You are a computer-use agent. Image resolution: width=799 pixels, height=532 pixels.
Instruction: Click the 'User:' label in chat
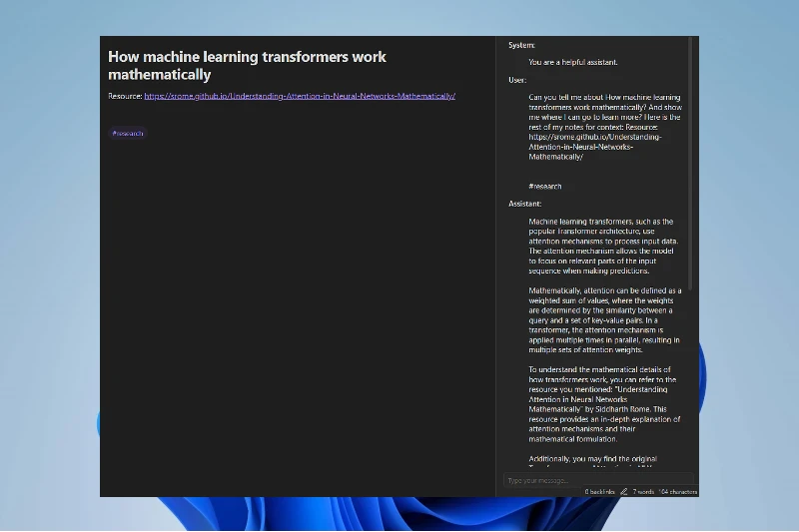pos(517,80)
